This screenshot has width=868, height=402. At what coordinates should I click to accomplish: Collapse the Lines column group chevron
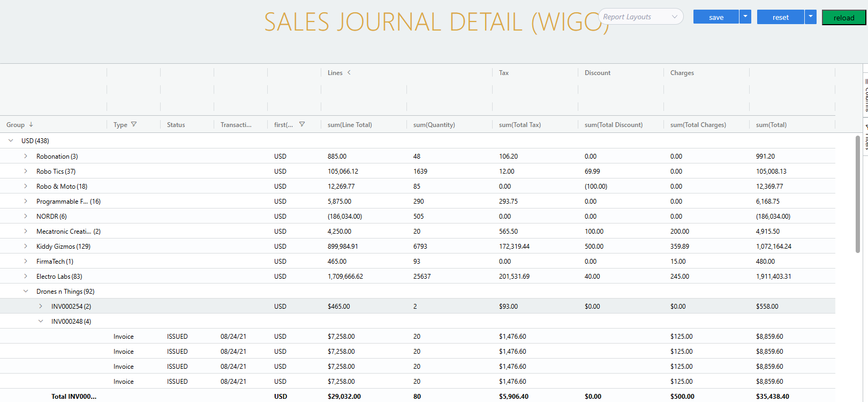tap(349, 72)
